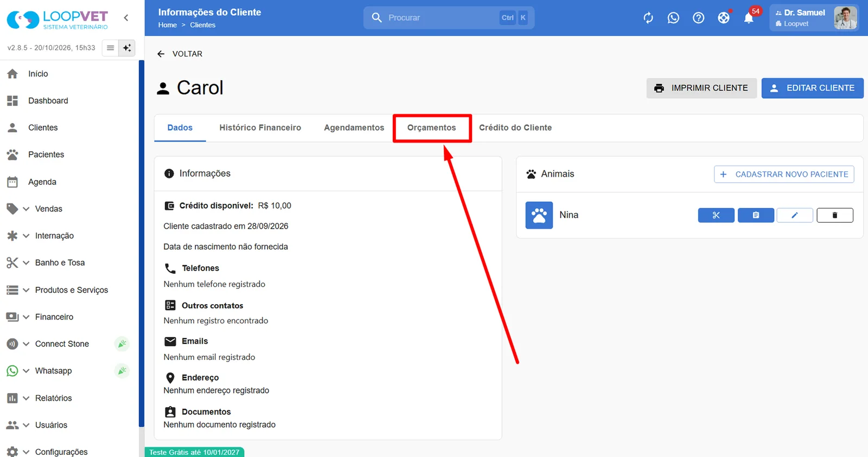The image size is (868, 457).
Task: Switch to the Dados tab
Action: 180,128
